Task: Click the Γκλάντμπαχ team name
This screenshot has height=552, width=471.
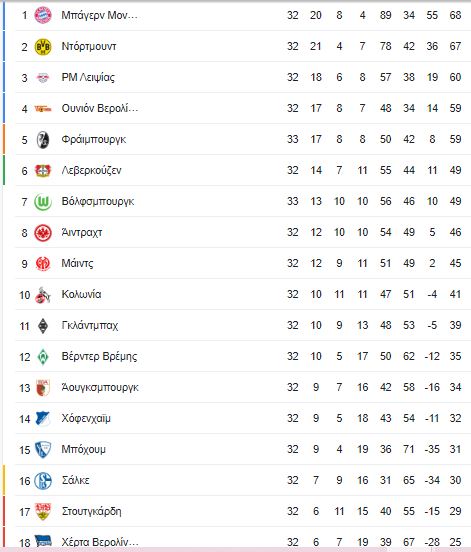Action: coord(90,325)
